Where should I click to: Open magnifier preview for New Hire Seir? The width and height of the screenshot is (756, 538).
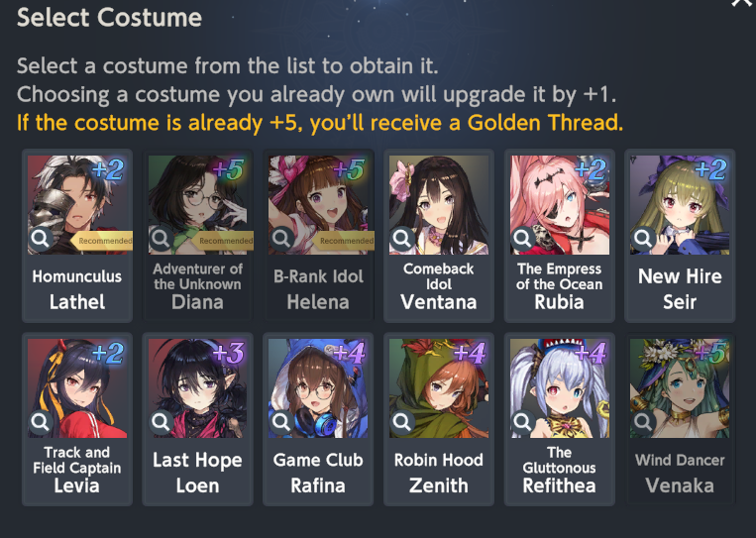click(x=643, y=238)
